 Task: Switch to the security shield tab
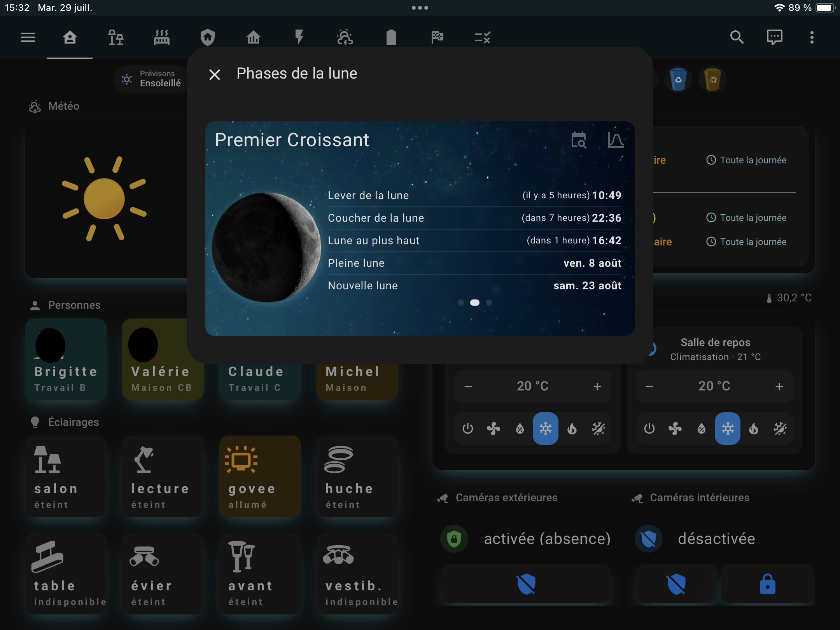tap(208, 37)
